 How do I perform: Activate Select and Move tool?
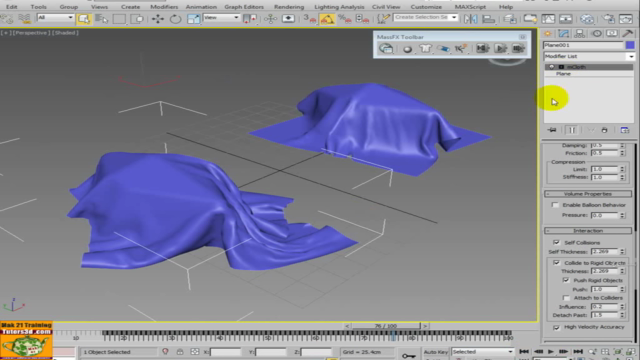click(158, 19)
